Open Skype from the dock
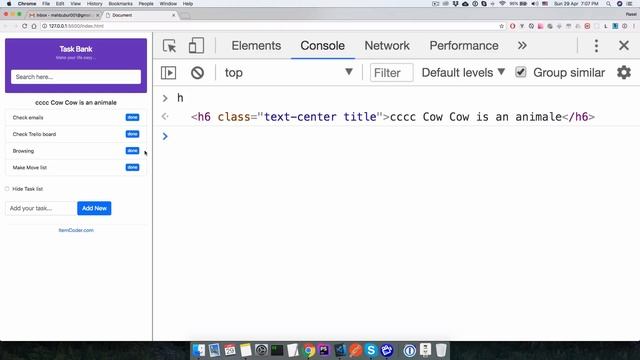The width and height of the screenshot is (640, 360). coord(371,350)
